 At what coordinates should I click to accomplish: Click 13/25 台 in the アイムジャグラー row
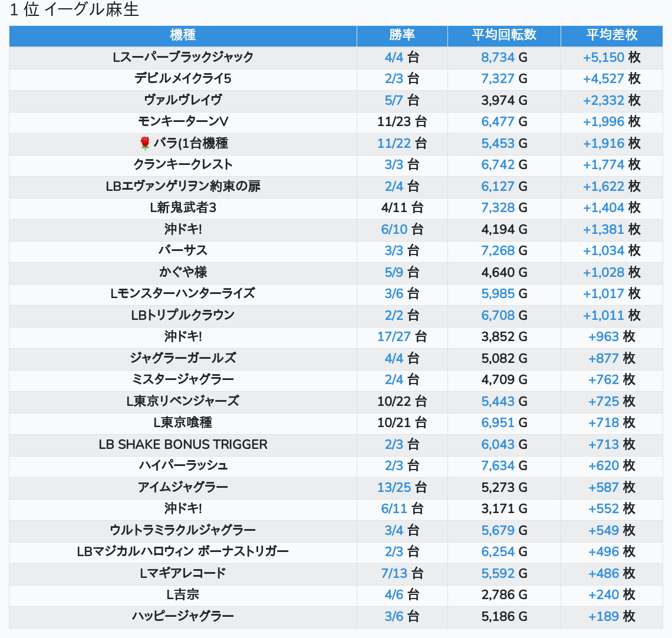pyautogui.click(x=394, y=487)
